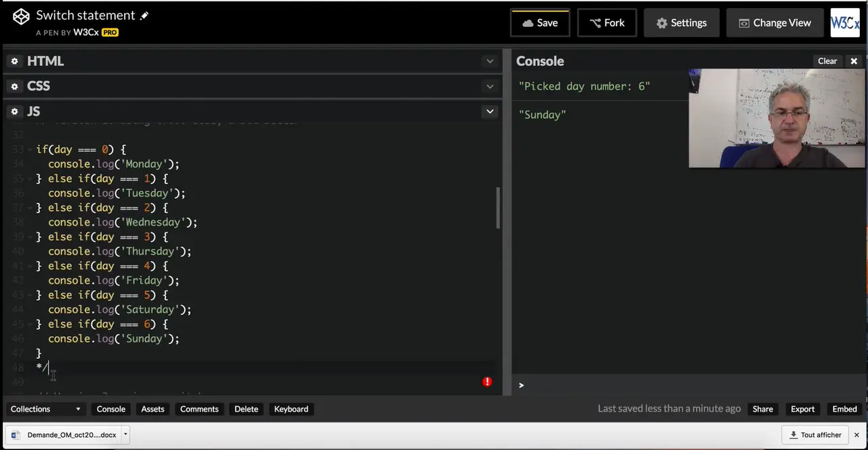Click the Switch statement pen title
Viewport: 868px width, 450px height.
point(86,15)
